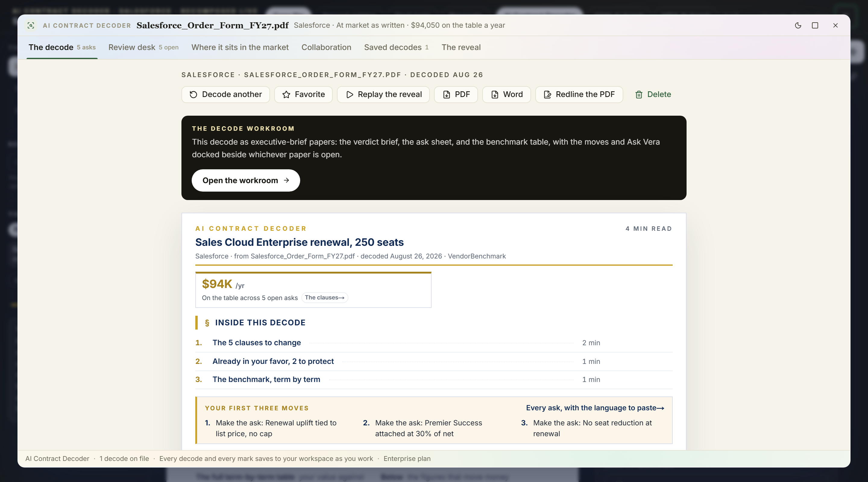Click the 'YOUR FIRST THREE MOVES' heading
Viewport: 868px width, 482px height.
(257, 408)
